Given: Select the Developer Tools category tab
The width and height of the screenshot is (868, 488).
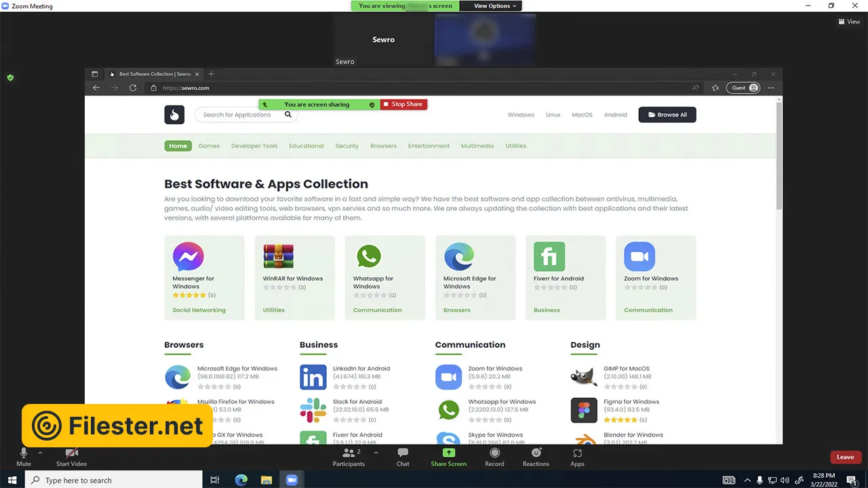Looking at the screenshot, I should (x=254, y=146).
